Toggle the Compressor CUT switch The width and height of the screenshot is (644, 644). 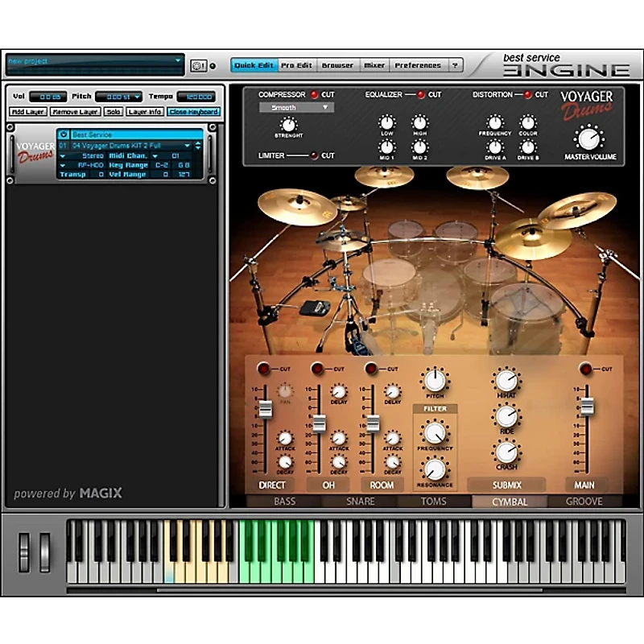coord(315,94)
